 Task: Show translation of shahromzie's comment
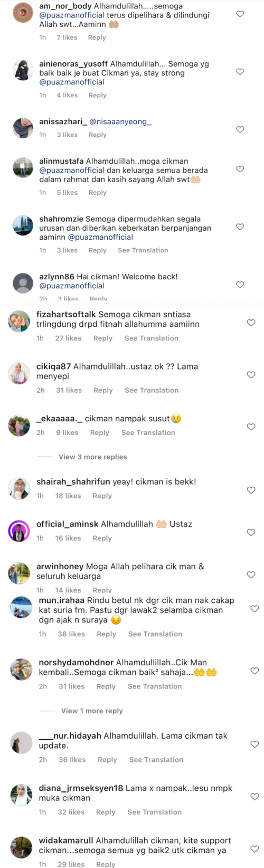143,250
